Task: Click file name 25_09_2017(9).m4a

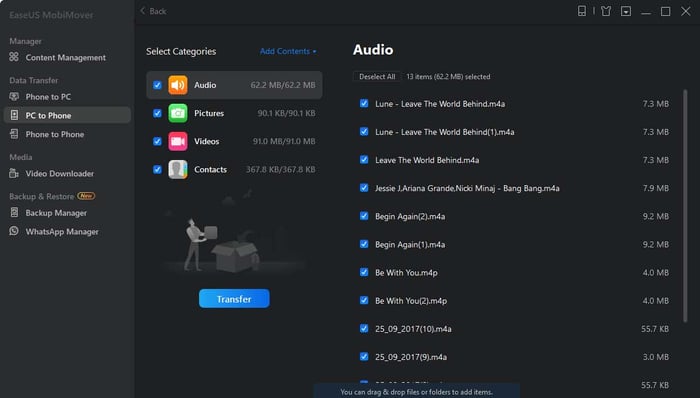Action: point(411,357)
